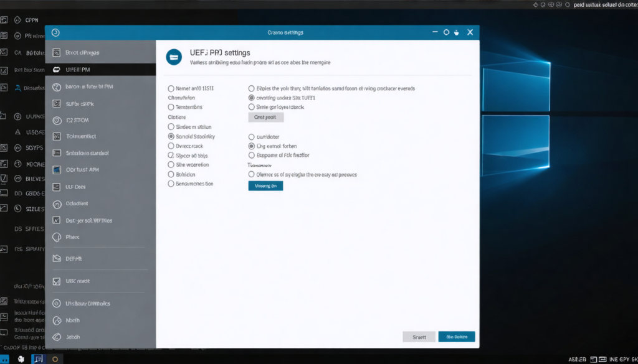Select the 'Chg eatnol forben' radio button
Screen dimensions: 638x364
tap(252, 146)
